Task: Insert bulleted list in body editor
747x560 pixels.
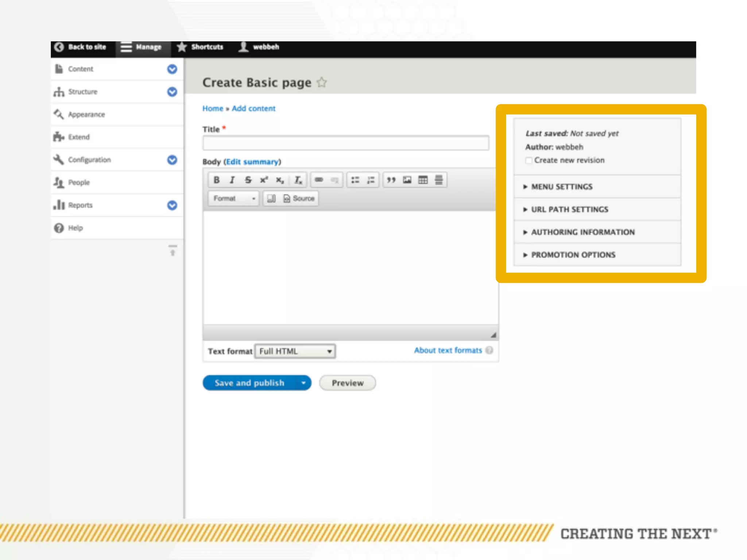Action: click(355, 180)
